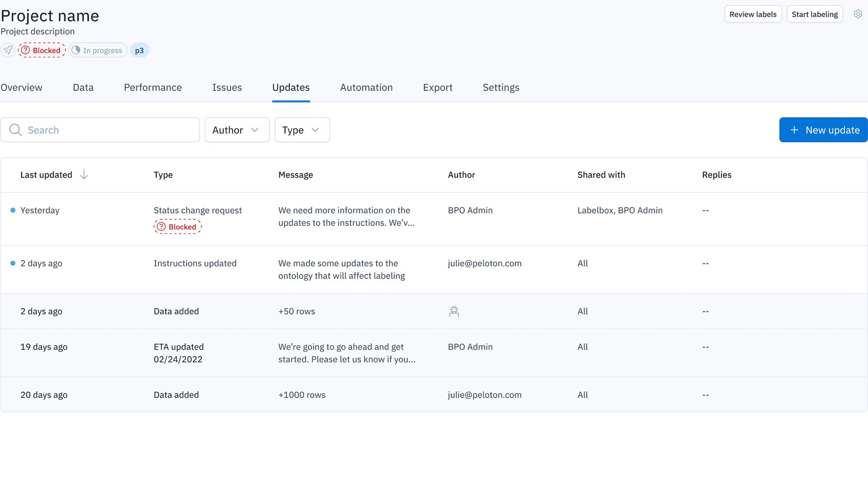Click the Author column header
The height and width of the screenshot is (488, 868).
[461, 175]
